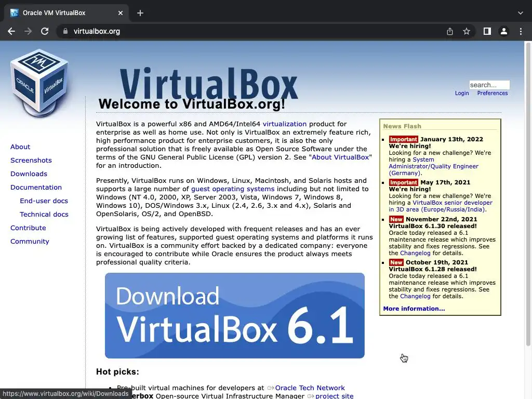Bookmark this page with the star icon
The height and width of the screenshot is (399, 532).
click(x=467, y=31)
